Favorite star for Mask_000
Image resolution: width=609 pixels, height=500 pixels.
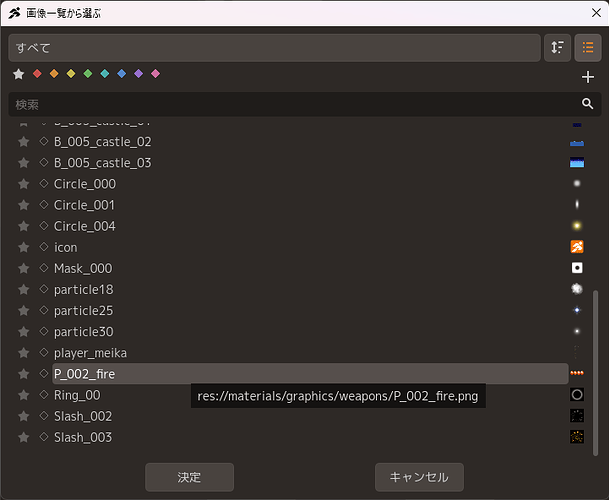(24, 268)
